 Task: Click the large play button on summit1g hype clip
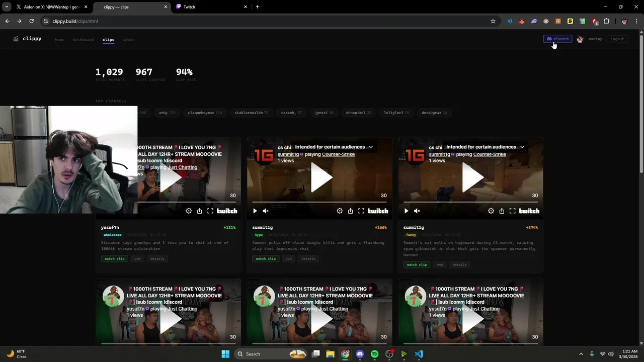click(321, 177)
